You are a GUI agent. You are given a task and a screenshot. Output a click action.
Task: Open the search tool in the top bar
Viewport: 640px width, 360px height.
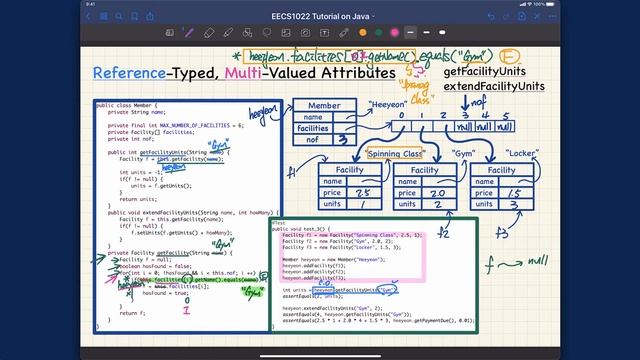119,16
